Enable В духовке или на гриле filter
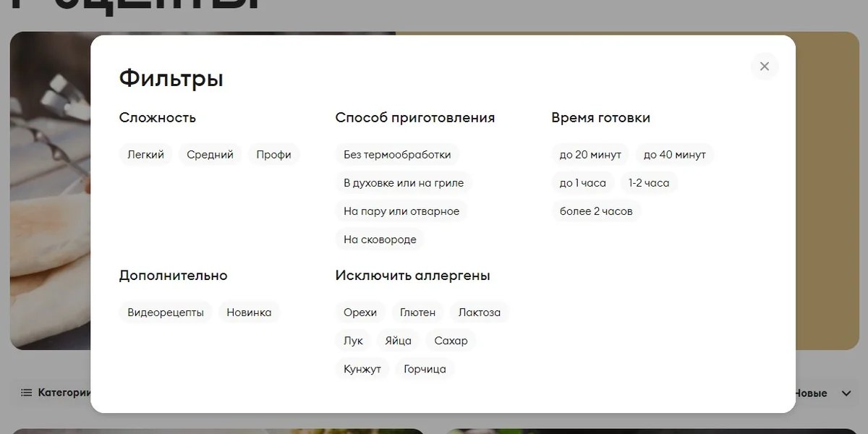868x434 pixels. (x=403, y=182)
